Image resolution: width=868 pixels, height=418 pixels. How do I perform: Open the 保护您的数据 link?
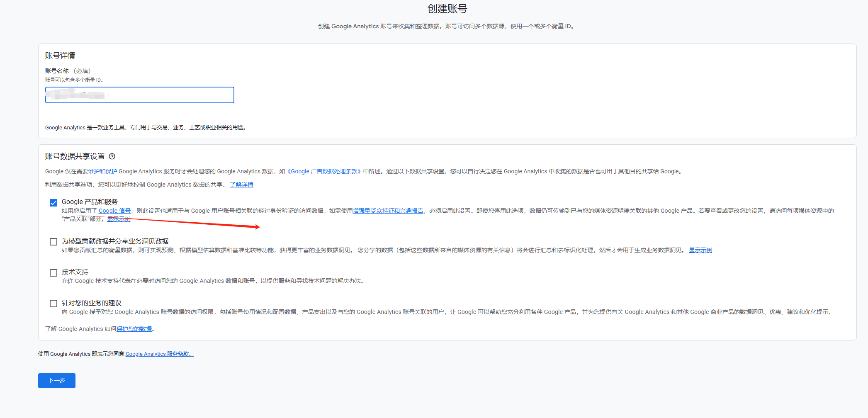134,329
